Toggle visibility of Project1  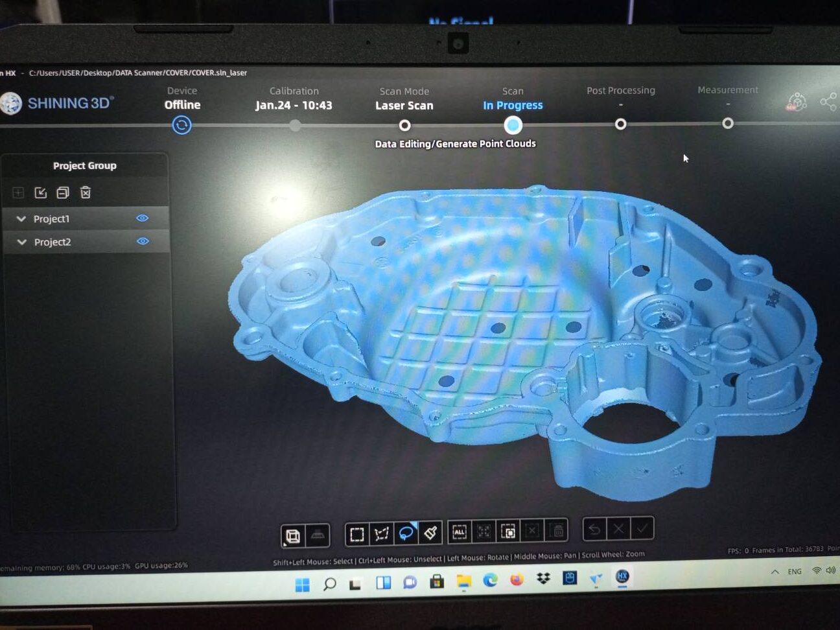[143, 218]
